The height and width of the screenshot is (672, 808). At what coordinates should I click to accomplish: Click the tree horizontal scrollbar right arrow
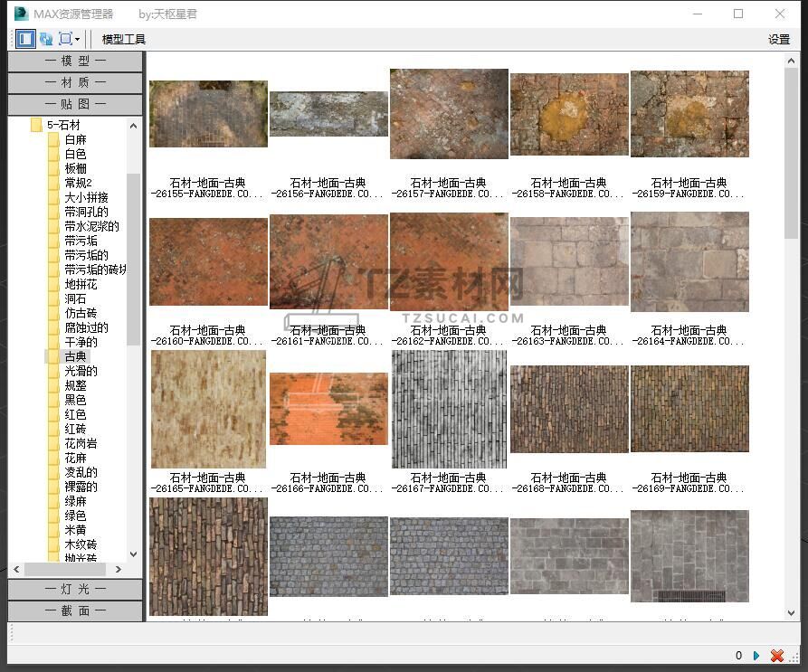[118, 569]
